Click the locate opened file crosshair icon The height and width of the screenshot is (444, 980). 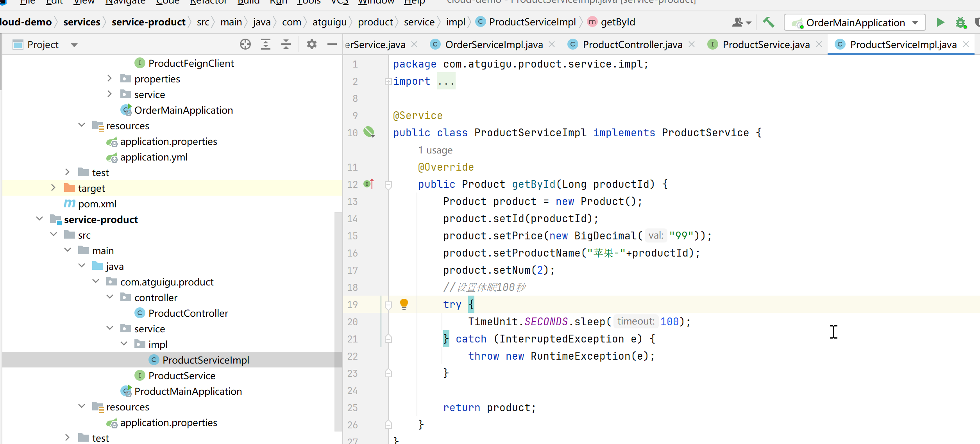click(245, 45)
